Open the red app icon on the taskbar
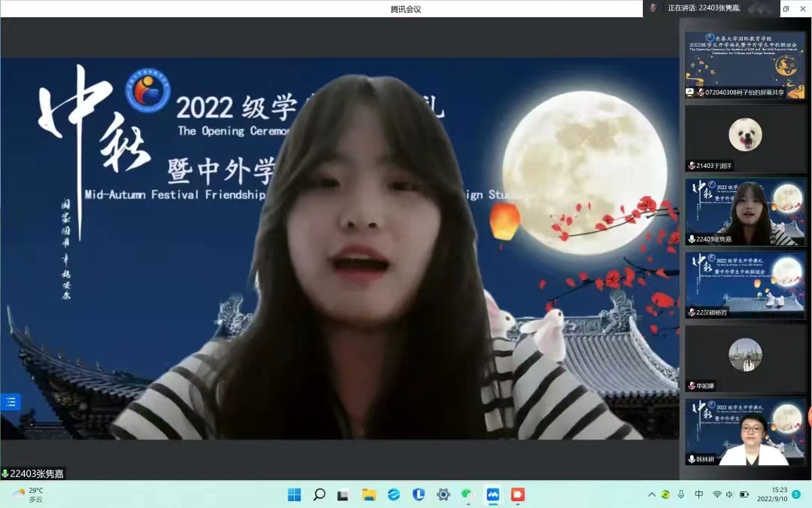 pyautogui.click(x=518, y=495)
